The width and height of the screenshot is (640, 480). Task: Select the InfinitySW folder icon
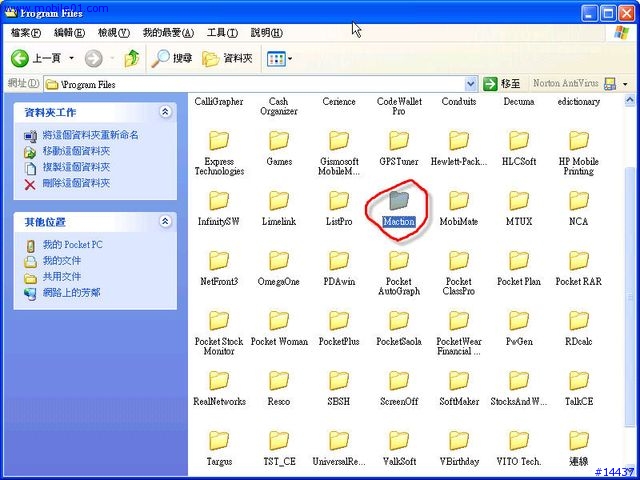[219, 200]
